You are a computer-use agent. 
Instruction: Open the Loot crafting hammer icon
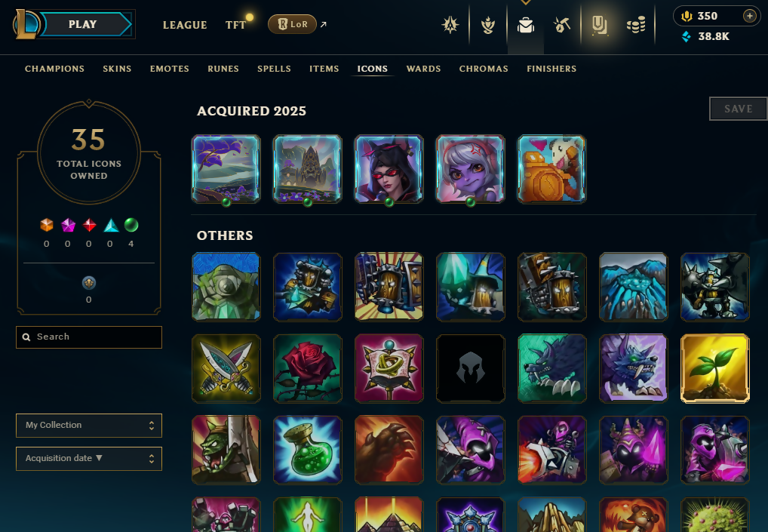pyautogui.click(x=562, y=25)
